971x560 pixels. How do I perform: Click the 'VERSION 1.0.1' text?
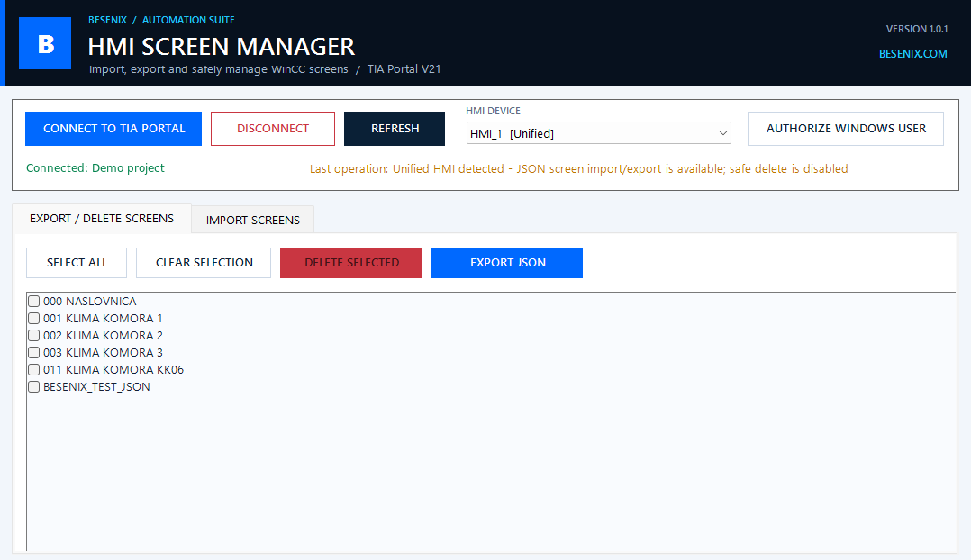coord(917,29)
